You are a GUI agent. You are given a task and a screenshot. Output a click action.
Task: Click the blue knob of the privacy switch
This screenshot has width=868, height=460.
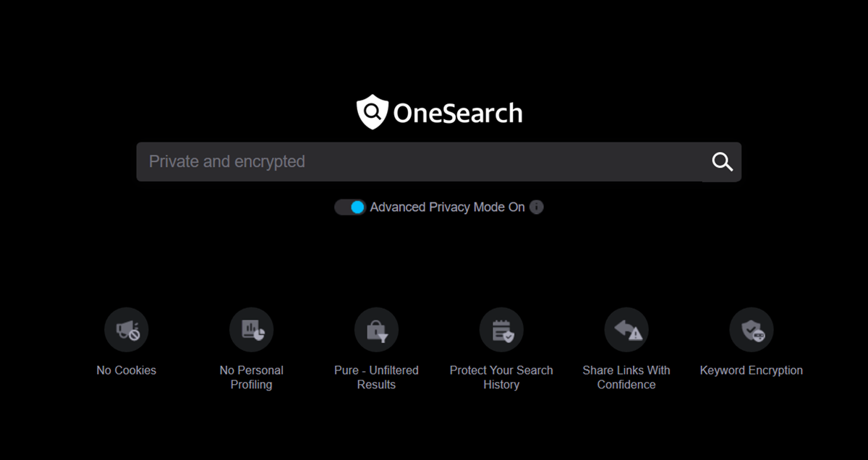357,207
